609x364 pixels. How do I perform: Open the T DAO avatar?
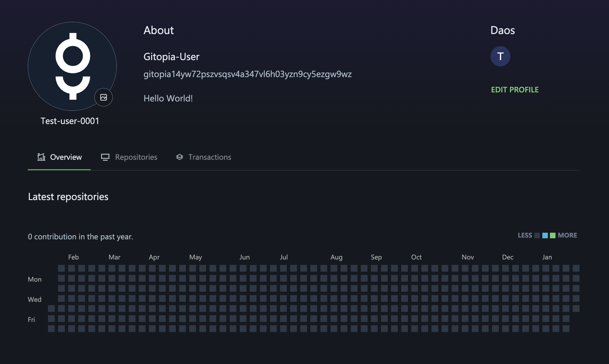coord(500,56)
